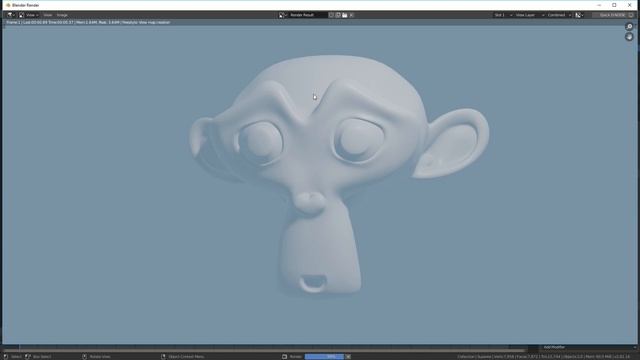Click the open image folder icon
Viewport: 640px width, 360px height.
[x=344, y=15]
